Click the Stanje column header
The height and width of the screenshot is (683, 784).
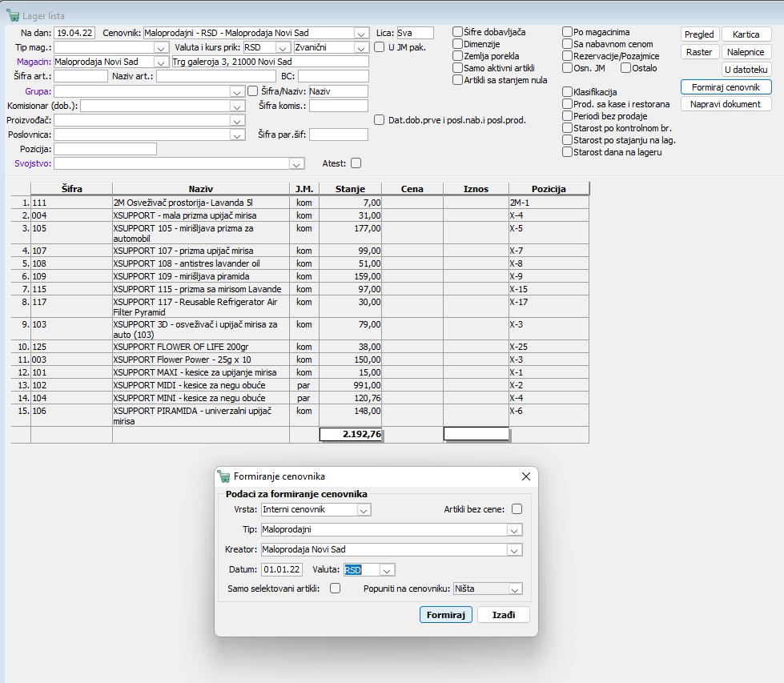click(x=351, y=189)
